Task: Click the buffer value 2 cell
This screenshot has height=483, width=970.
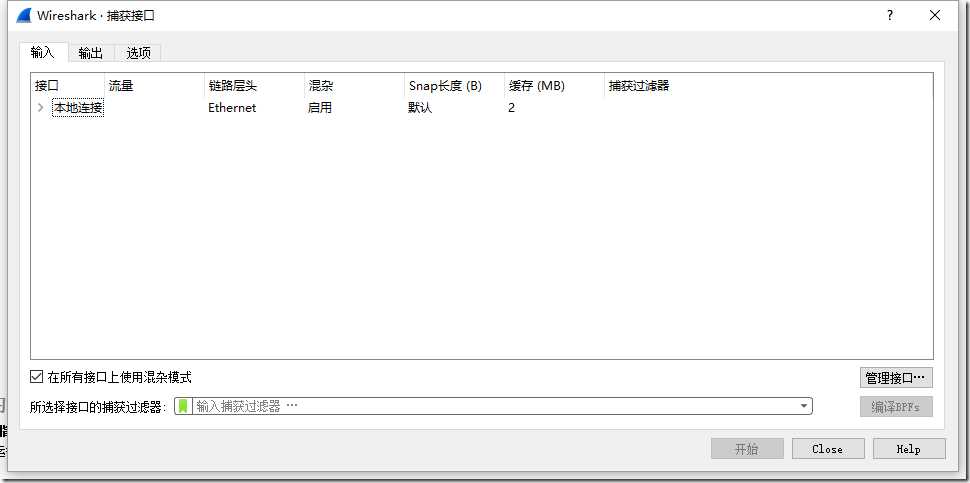Action: point(512,108)
